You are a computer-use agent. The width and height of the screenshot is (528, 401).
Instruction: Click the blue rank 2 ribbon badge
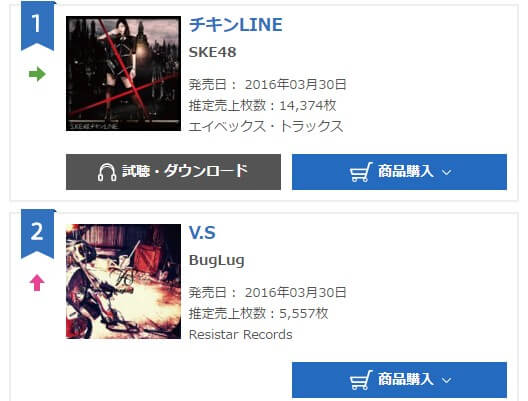[37, 234]
